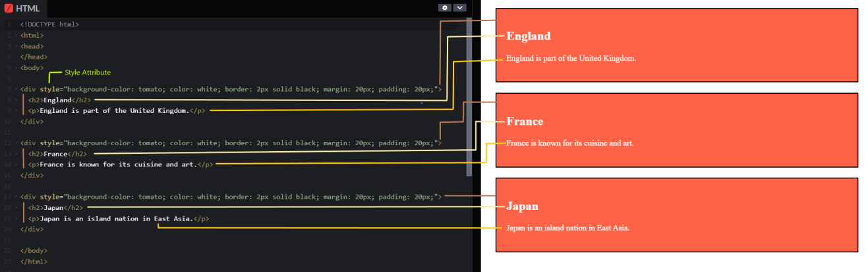Open HTML editor settings gear

tap(445, 8)
